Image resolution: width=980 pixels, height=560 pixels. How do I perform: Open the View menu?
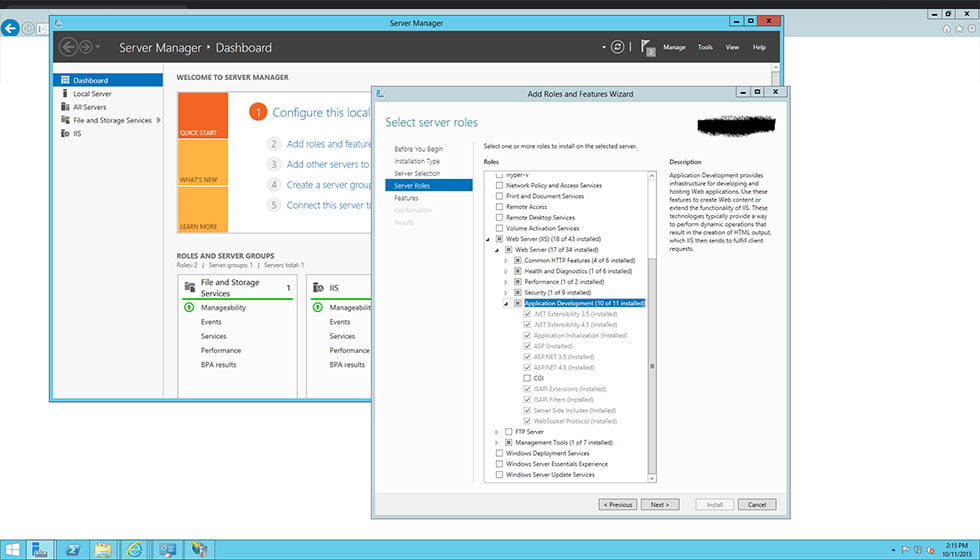(x=732, y=48)
